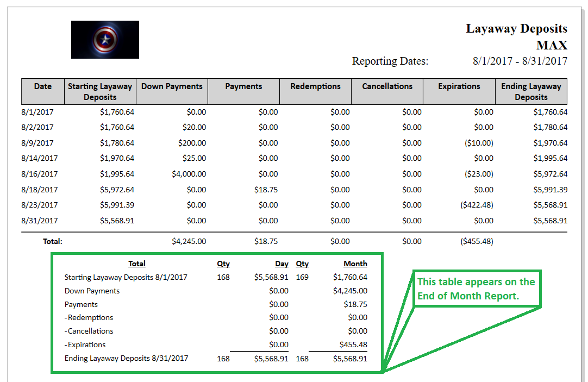Click the $200.00 down payment value

point(192,143)
